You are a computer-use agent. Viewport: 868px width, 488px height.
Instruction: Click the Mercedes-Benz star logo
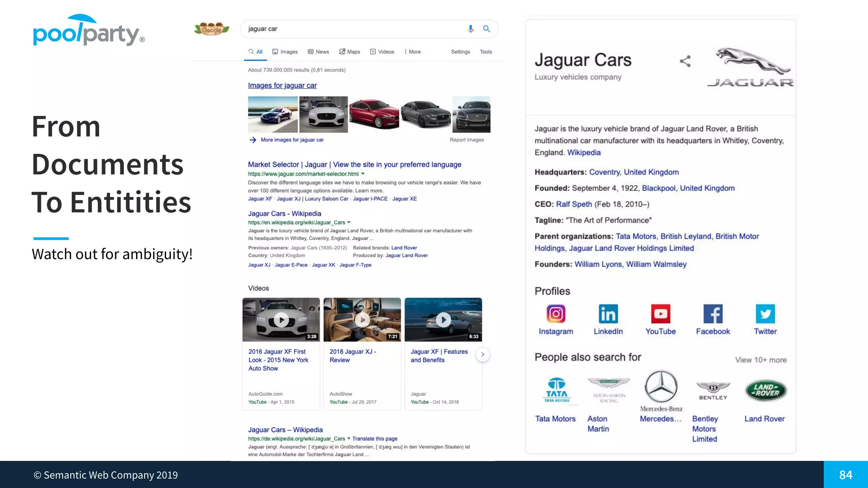click(661, 386)
